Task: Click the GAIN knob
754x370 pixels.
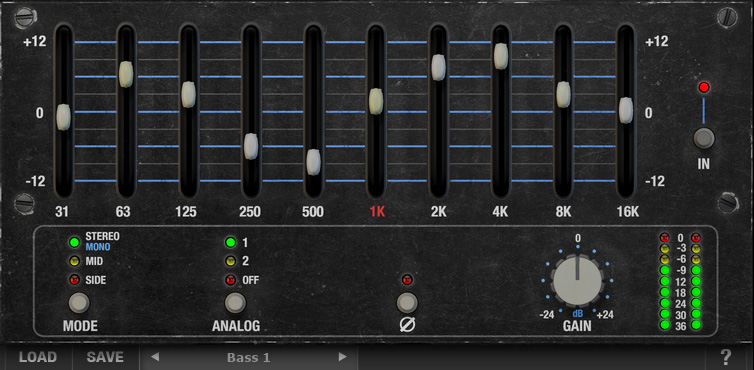Action: coord(577,281)
